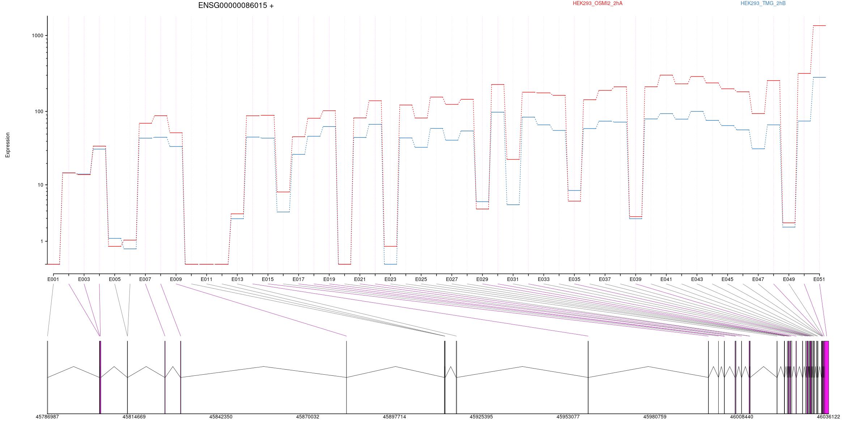The image size is (868, 434).
Task: Click genomic coordinate 45925395
Action: coord(481,417)
